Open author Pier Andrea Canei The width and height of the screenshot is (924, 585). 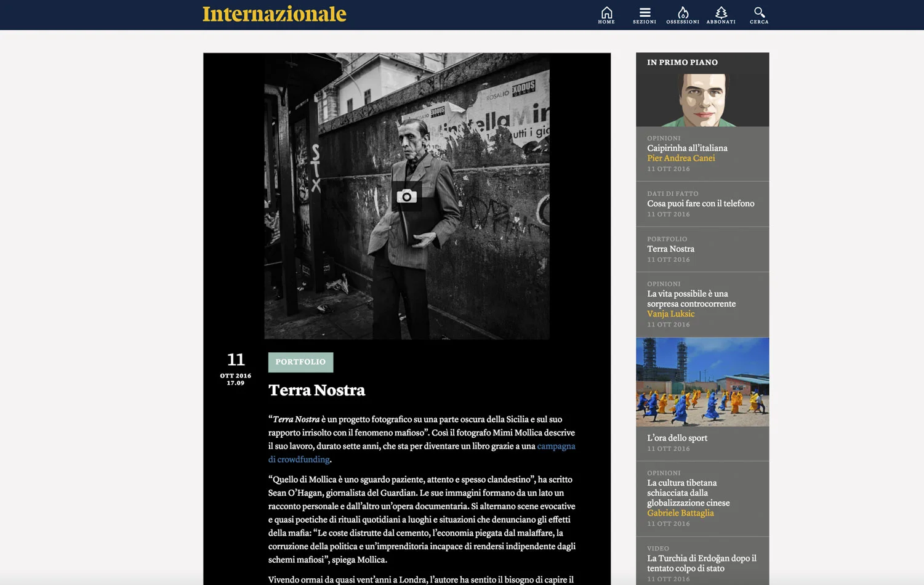pyautogui.click(x=681, y=158)
